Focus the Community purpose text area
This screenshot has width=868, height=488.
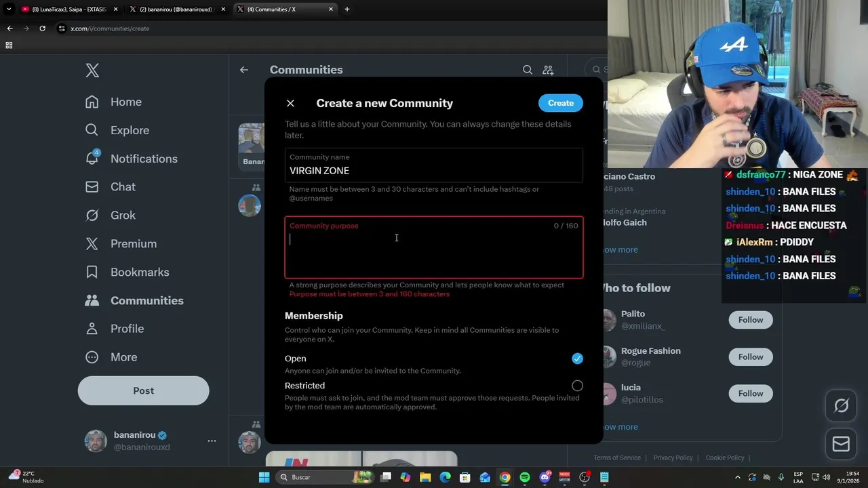coord(434,247)
